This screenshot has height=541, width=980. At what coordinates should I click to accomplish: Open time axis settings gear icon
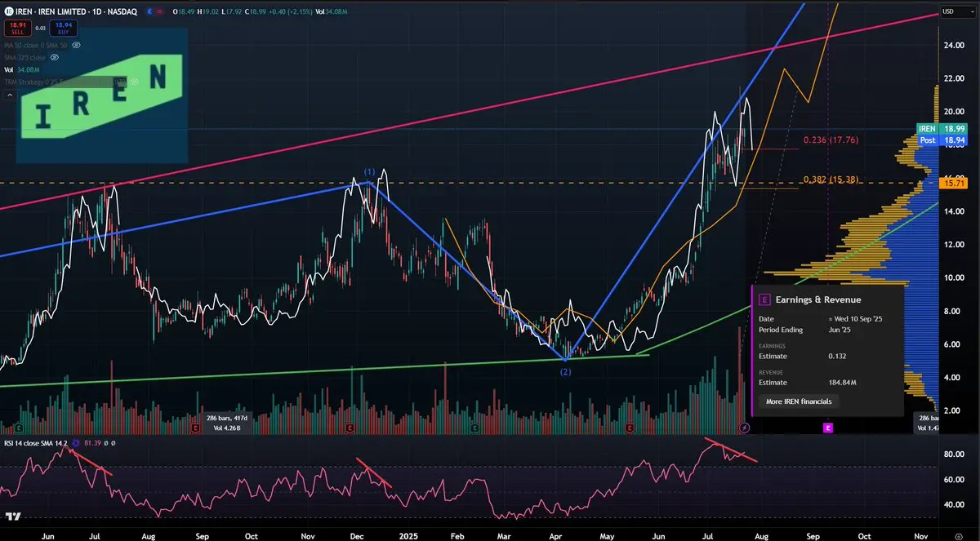pyautogui.click(x=959, y=537)
